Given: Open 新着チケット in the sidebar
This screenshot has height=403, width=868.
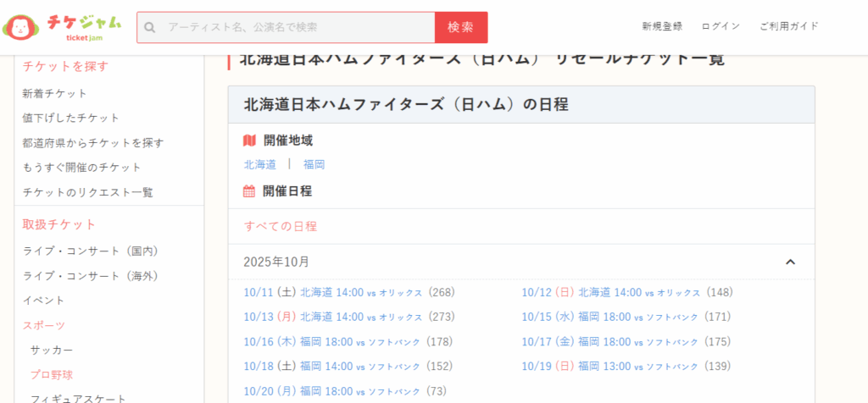Looking at the screenshot, I should (x=55, y=93).
